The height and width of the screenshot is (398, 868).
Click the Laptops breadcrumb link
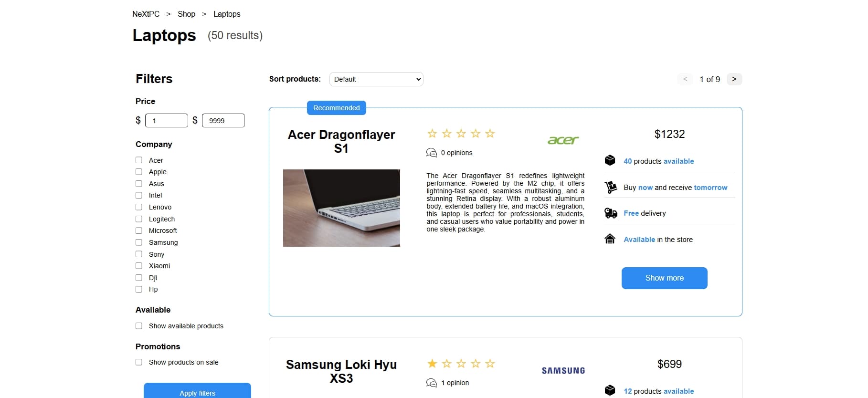pos(227,14)
